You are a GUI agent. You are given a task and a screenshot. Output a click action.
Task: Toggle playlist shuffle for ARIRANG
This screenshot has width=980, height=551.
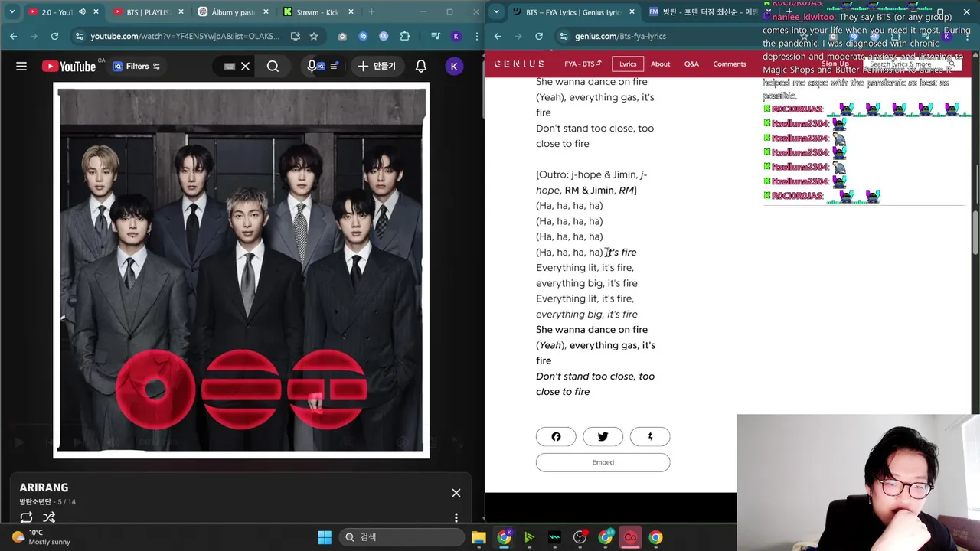(49, 517)
